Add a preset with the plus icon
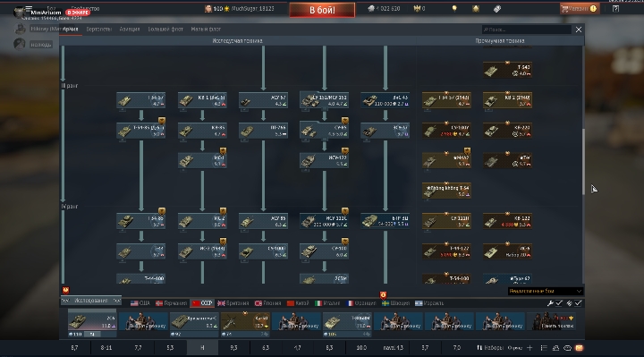 click(530, 348)
